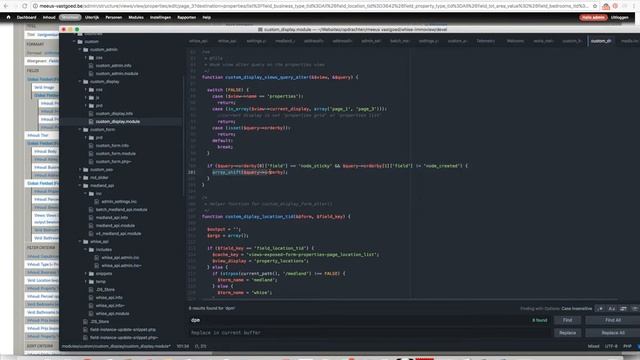Open admin_settings.inc file
The width and height of the screenshot is (640, 360).
[x=119, y=202]
